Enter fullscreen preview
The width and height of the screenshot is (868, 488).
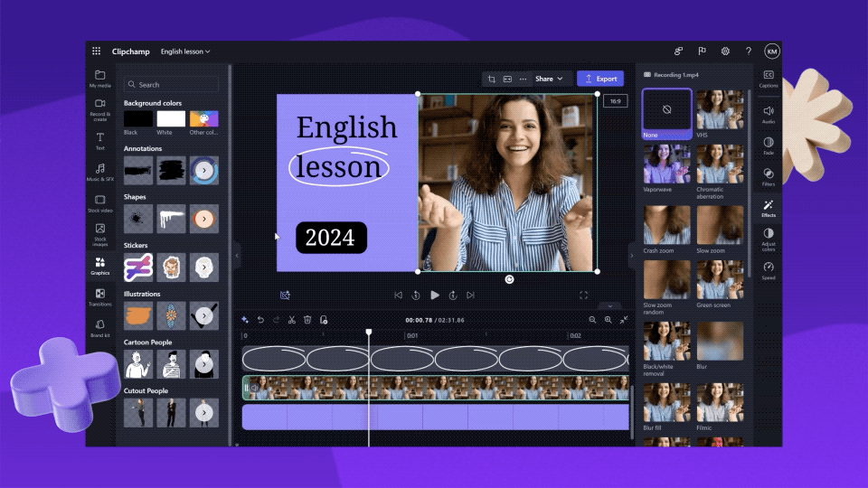tap(583, 296)
